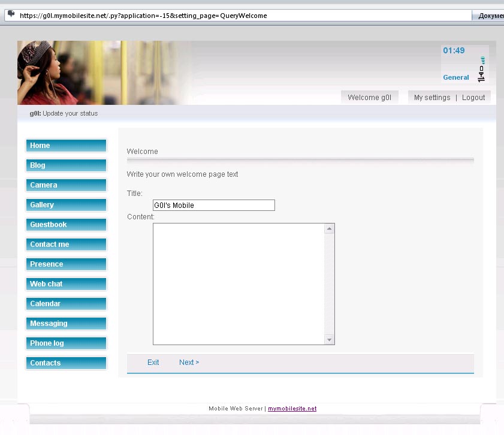Click the woman header banner image
504x435 pixels.
click(x=104, y=72)
